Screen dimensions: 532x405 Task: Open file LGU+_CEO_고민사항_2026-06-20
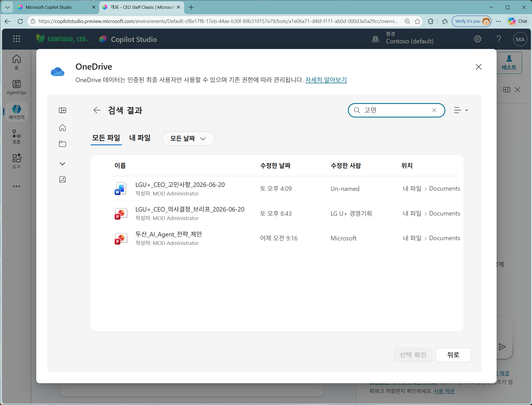(180, 185)
